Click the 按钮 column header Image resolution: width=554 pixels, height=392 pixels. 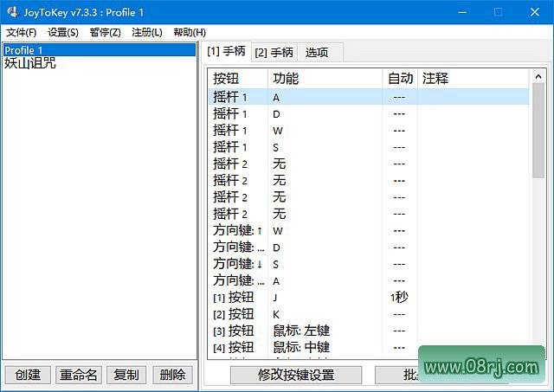238,79
